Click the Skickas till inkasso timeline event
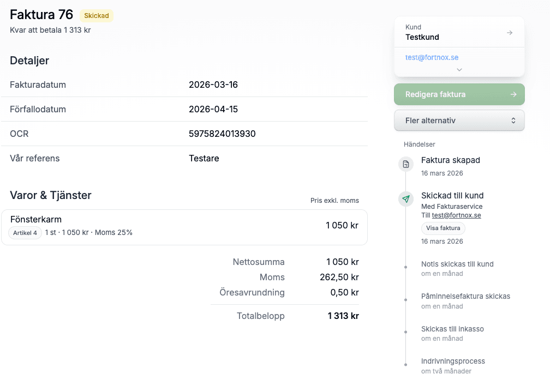Image resolution: width=550 pixels, height=392 pixels. pos(452,329)
